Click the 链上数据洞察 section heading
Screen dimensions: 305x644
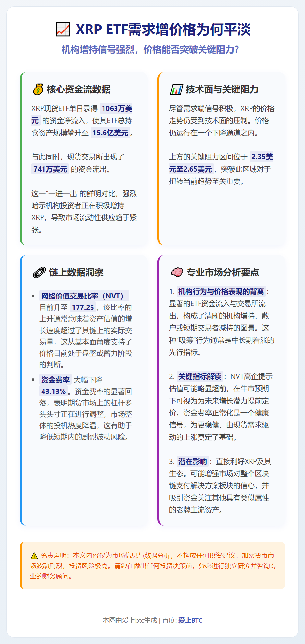click(x=76, y=273)
